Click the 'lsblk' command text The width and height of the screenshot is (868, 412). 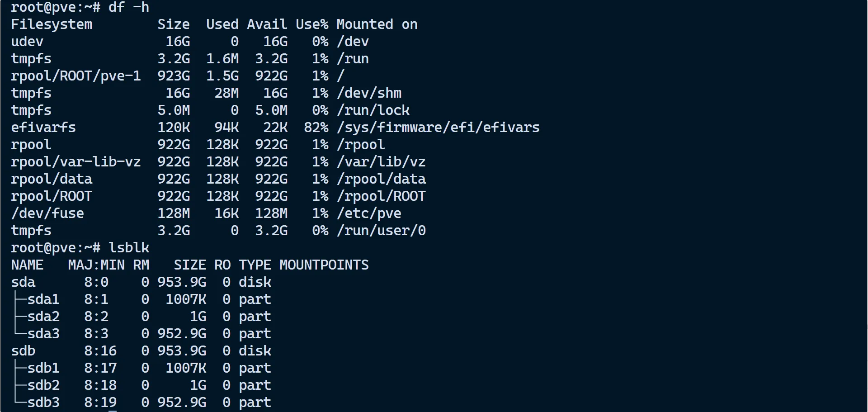click(128, 248)
